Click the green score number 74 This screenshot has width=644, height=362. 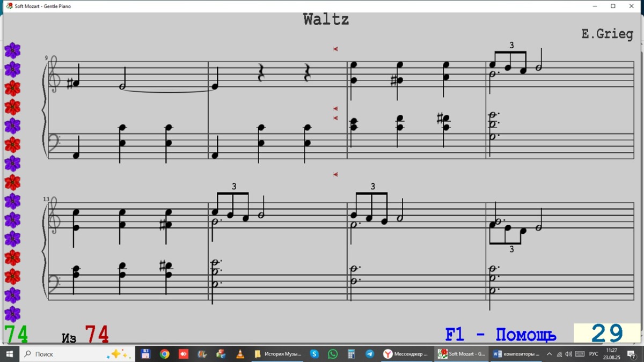16,334
